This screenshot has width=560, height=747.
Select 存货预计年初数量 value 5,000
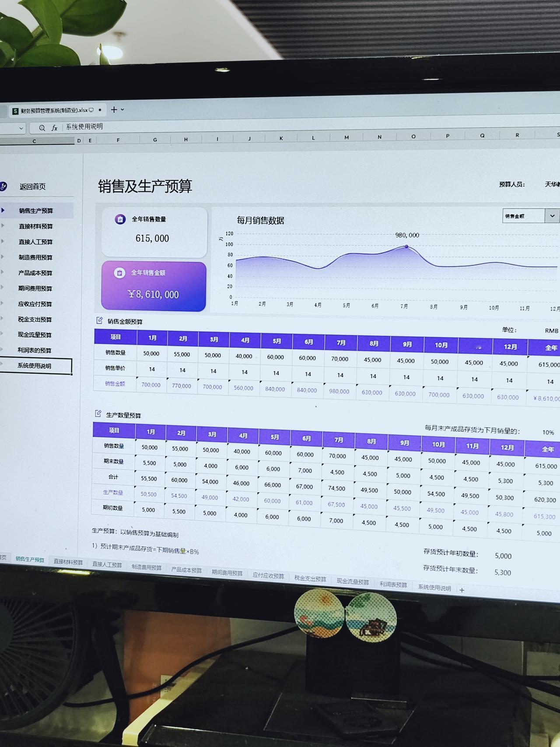pos(503,556)
